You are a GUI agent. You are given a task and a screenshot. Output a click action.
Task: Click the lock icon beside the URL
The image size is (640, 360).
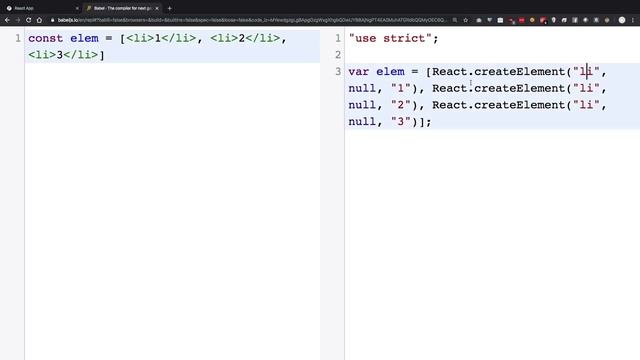[x=53, y=20]
